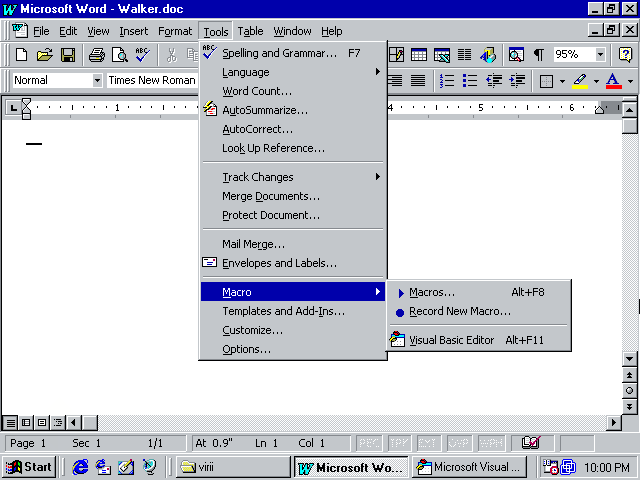Screen dimensions: 640x480
Task: Select Macros... in the submenu
Action: point(478,292)
